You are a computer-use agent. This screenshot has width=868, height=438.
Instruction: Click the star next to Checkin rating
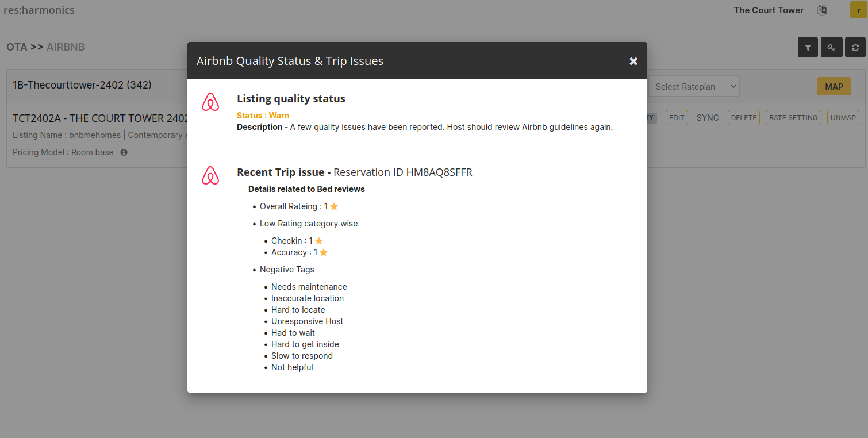pos(319,241)
